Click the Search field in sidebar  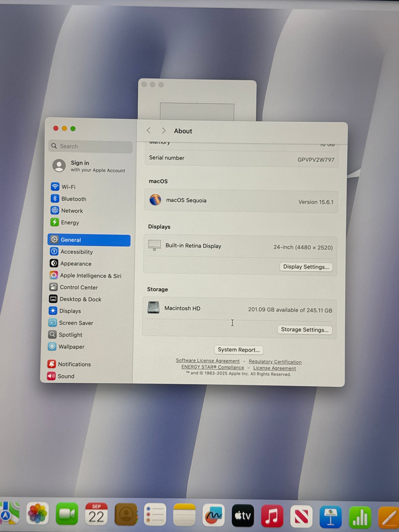click(91, 146)
